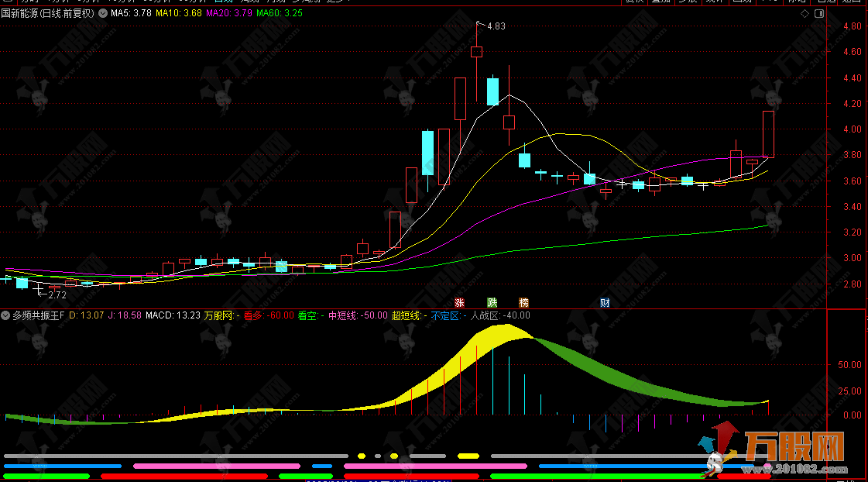The width and height of the screenshot is (868, 482).
Task: Toggle the panel layout icon at top-right
Action: pyautogui.click(x=820, y=13)
